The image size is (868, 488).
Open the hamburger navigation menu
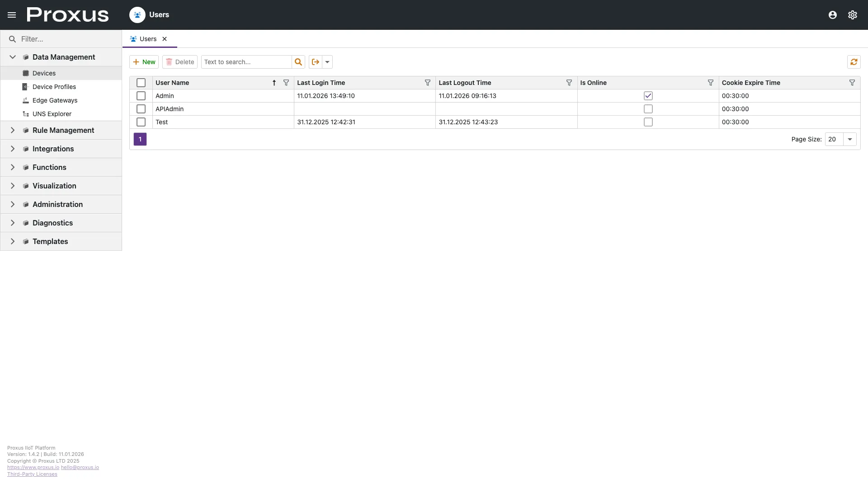coord(11,14)
